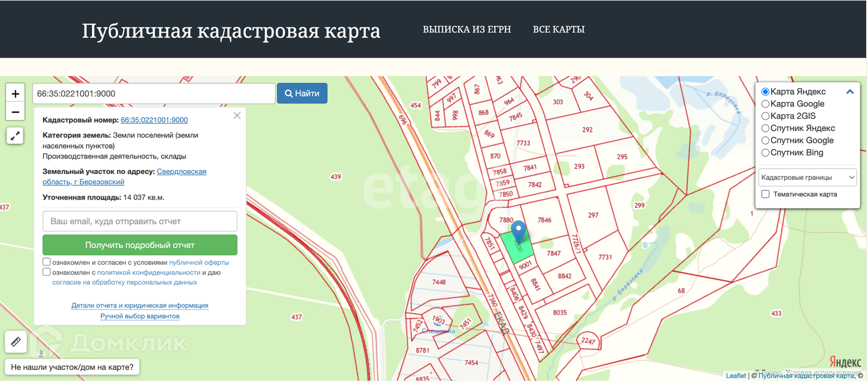The height and width of the screenshot is (382, 868).
Task: Open the публичной оферты link
Action: (x=199, y=263)
